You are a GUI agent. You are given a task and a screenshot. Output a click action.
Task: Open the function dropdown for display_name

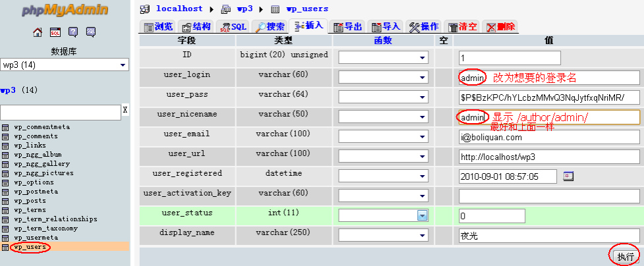pos(383,235)
